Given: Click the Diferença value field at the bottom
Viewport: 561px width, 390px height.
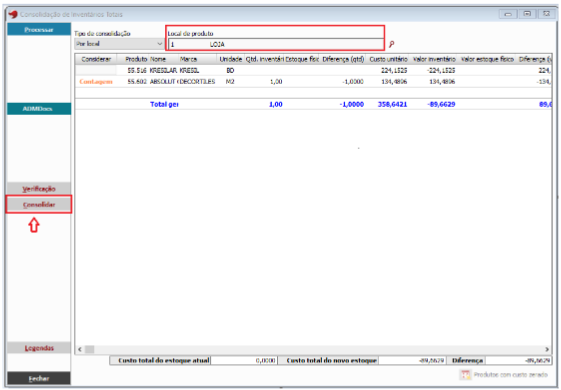Looking at the screenshot, I should [518, 360].
